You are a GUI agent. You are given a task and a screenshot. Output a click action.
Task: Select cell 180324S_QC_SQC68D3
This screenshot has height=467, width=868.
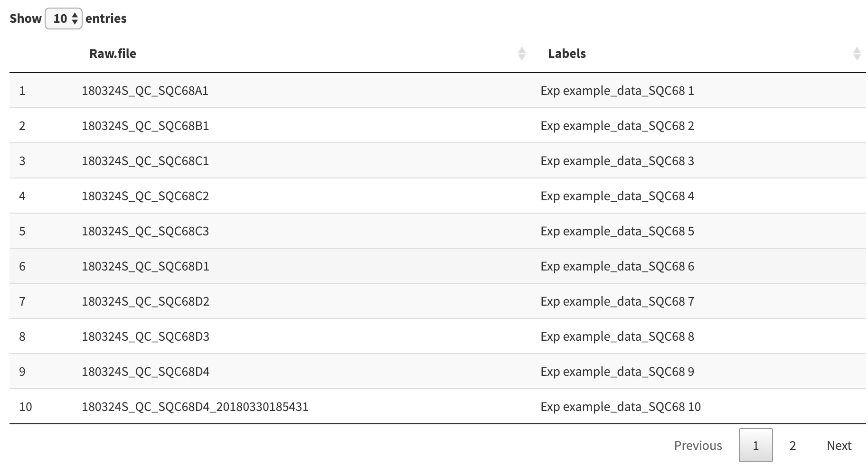pos(145,336)
